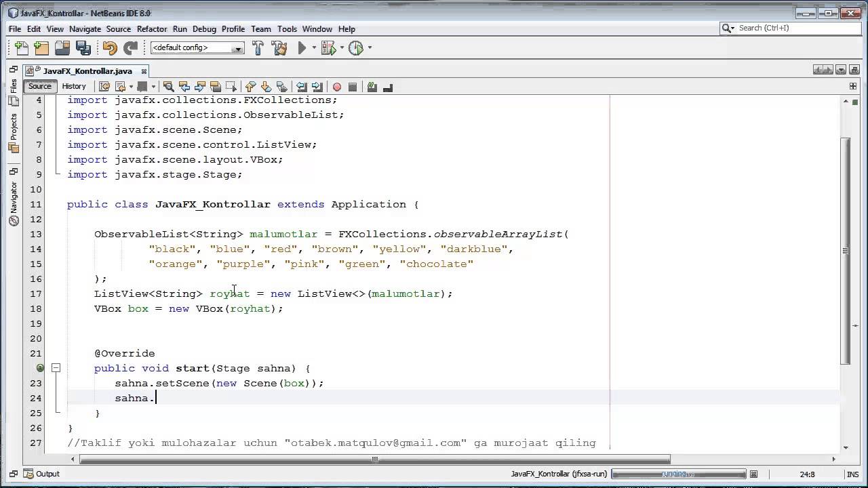Click the horizontal editor scrollbar thumb
The image size is (868, 488).
(375, 460)
